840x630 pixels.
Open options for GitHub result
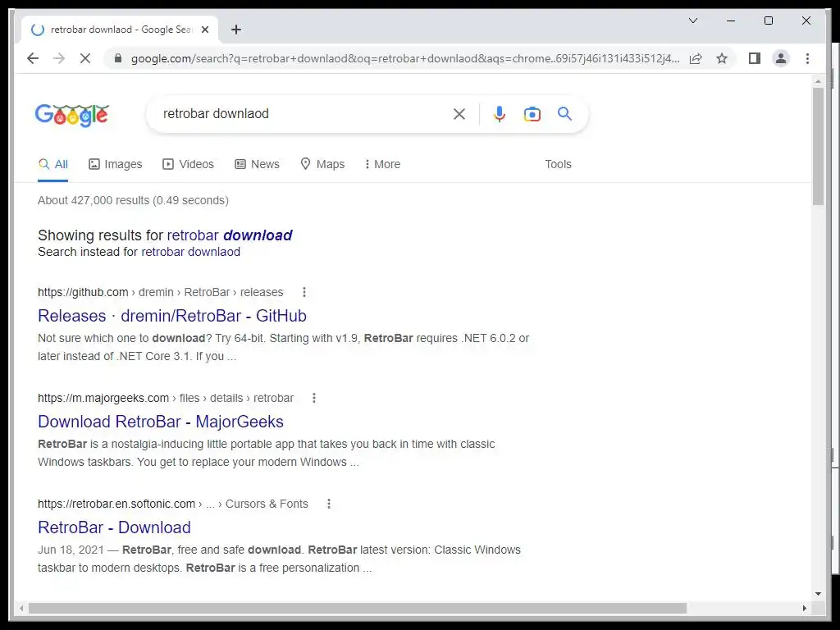click(x=304, y=292)
